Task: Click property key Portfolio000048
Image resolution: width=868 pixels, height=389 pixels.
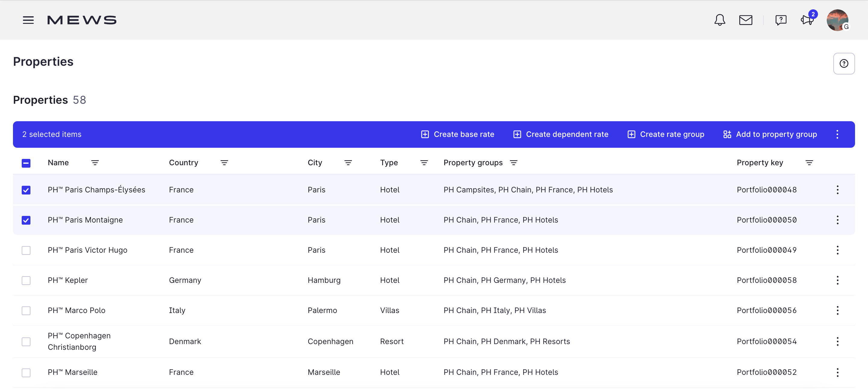Action: coord(766,190)
